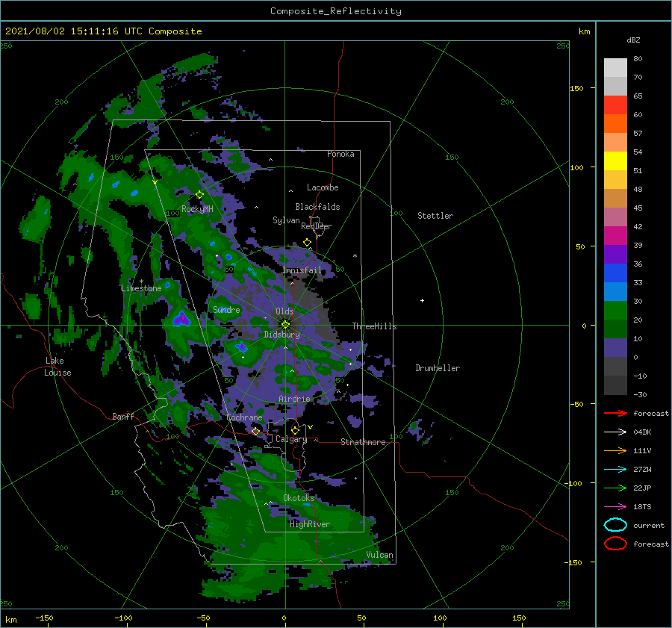The image size is (672, 628).
Task: Click the Innisfail city label
Action: coord(302,270)
